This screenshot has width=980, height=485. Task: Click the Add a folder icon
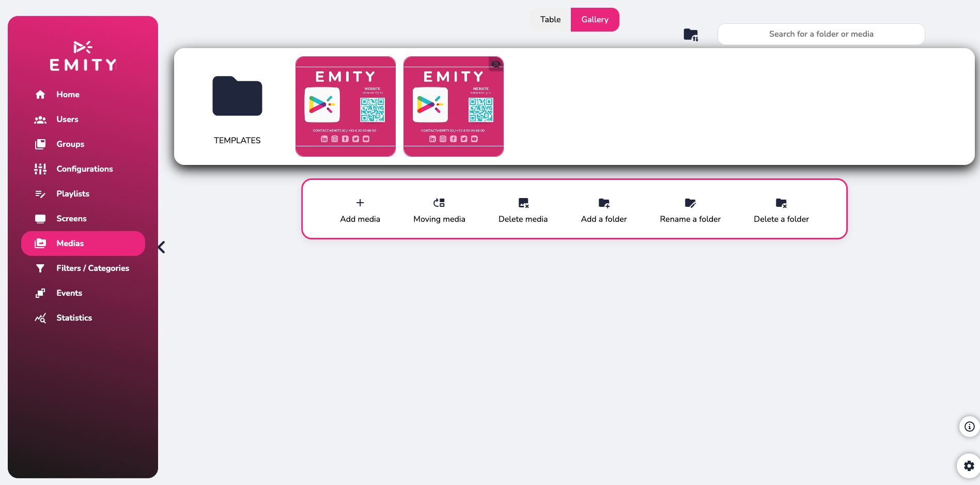pos(604,203)
